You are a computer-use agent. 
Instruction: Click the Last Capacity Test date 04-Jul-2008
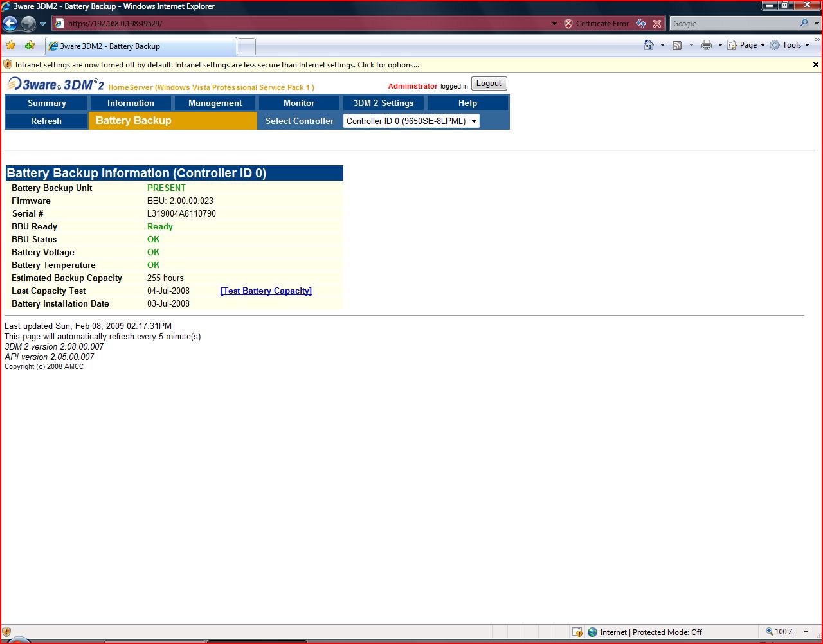(x=168, y=291)
